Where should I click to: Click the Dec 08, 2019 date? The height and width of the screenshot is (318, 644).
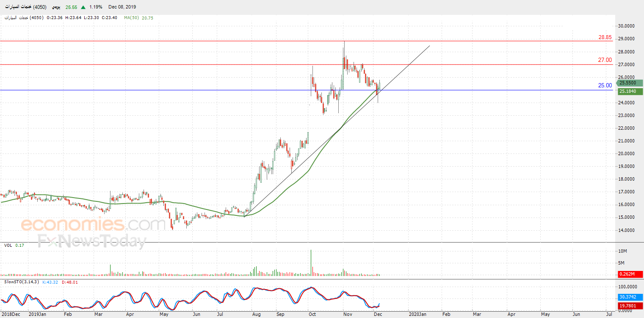[122, 7]
